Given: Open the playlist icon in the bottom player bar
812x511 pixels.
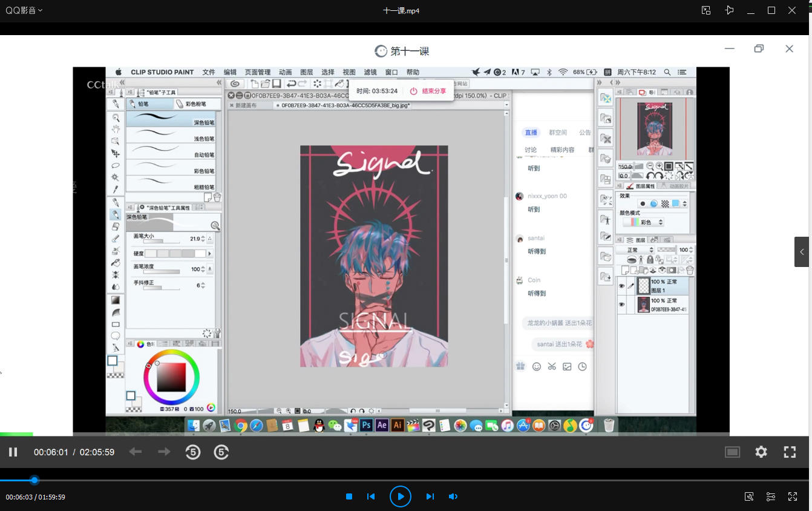Looking at the screenshot, I should [x=771, y=496].
